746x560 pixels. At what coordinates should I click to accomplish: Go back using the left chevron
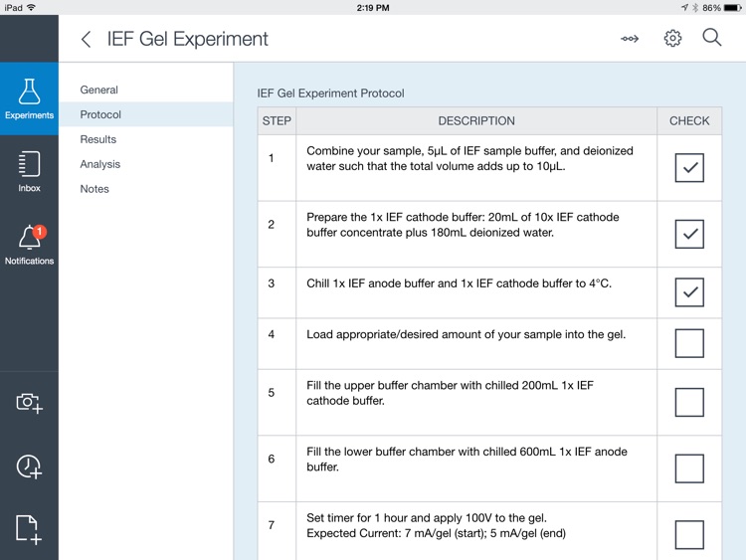coord(86,39)
